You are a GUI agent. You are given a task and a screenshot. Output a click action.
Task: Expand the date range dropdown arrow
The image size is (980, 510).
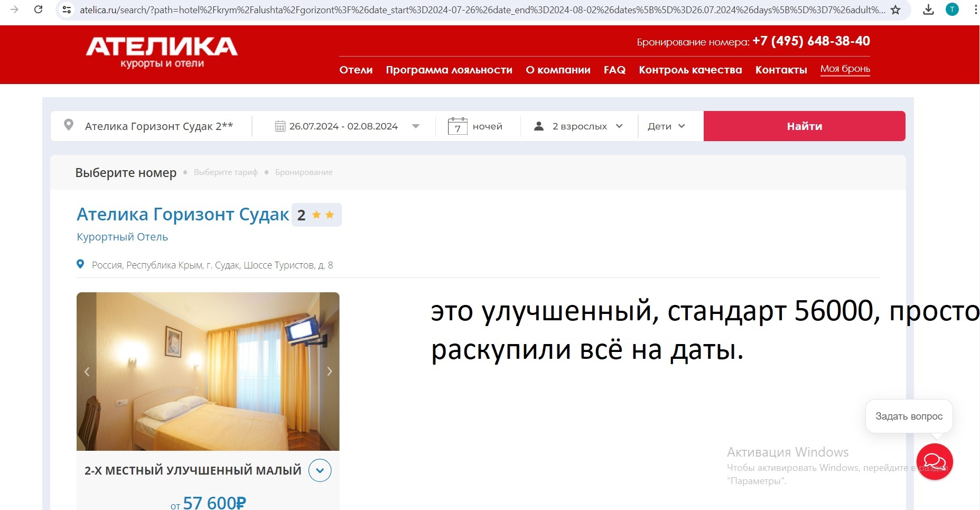tap(416, 126)
